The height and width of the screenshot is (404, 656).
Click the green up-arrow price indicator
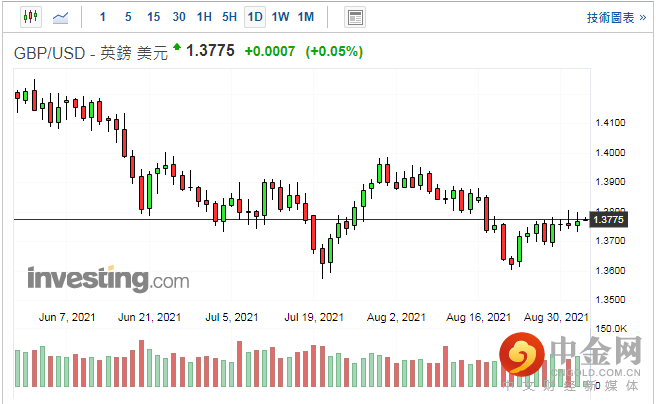tap(178, 47)
